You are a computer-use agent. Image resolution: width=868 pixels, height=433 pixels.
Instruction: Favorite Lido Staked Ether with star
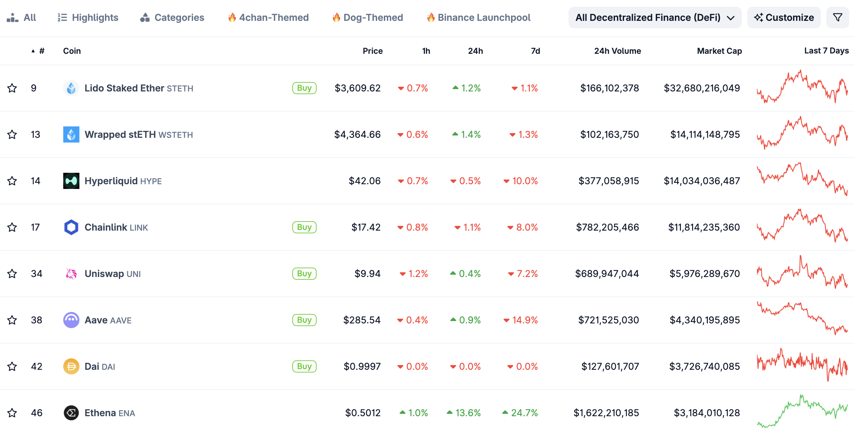12,88
